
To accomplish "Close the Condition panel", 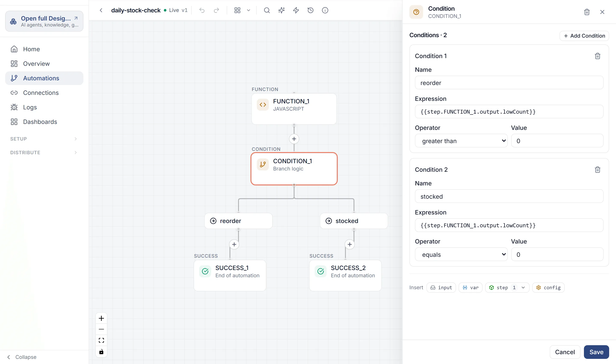I will (602, 12).
